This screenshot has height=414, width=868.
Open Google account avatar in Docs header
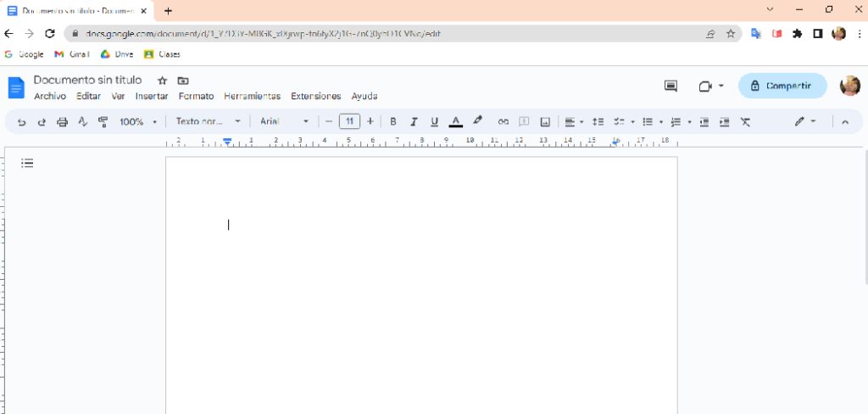tap(849, 86)
